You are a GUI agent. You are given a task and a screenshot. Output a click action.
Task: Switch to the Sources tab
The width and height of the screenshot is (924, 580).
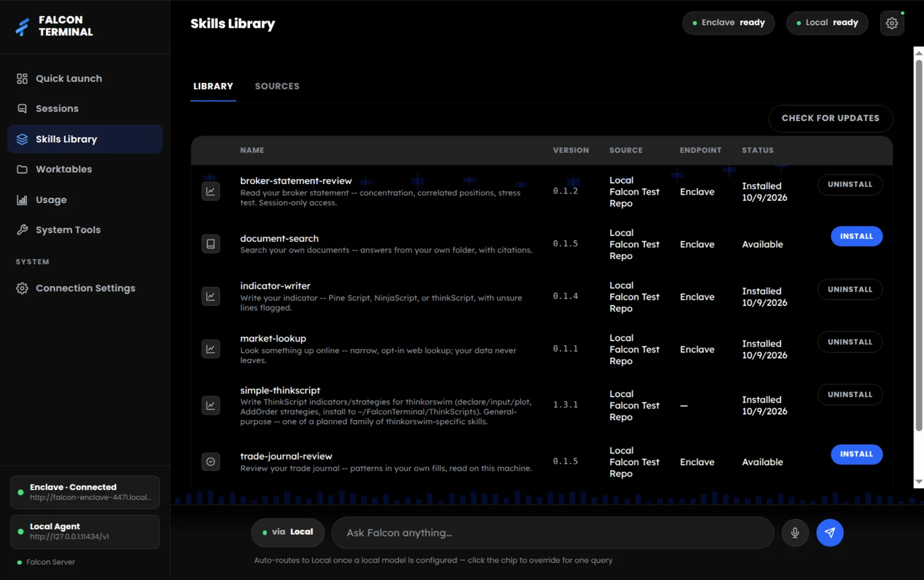click(277, 86)
